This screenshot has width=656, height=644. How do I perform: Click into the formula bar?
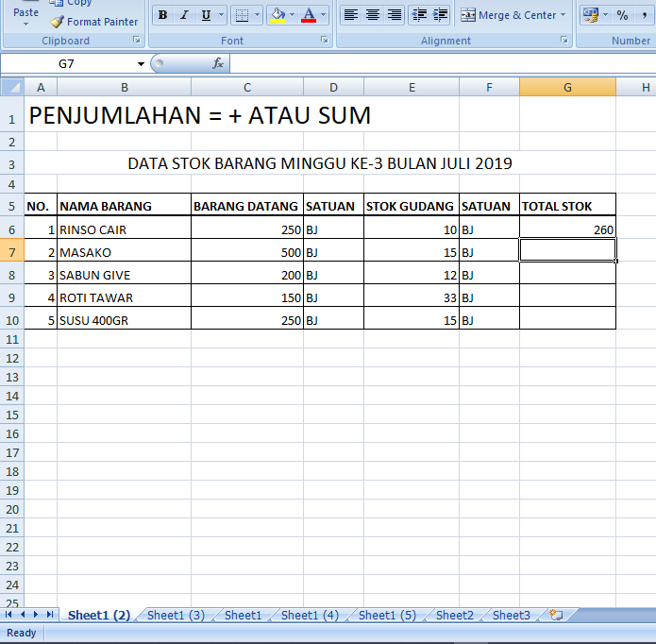(x=443, y=64)
